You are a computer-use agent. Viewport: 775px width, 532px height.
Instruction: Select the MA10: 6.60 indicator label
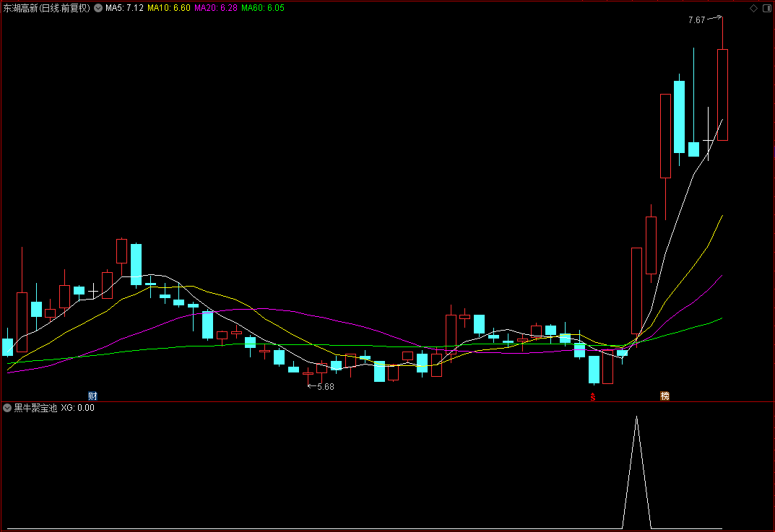pyautogui.click(x=169, y=8)
